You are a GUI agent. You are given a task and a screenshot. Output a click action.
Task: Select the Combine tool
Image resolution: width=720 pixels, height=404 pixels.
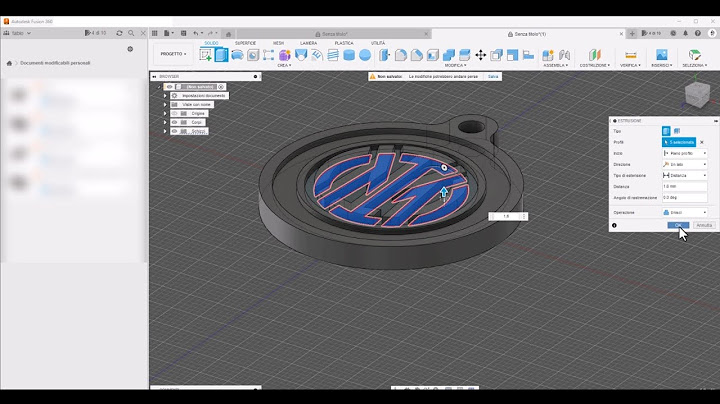pos(449,55)
